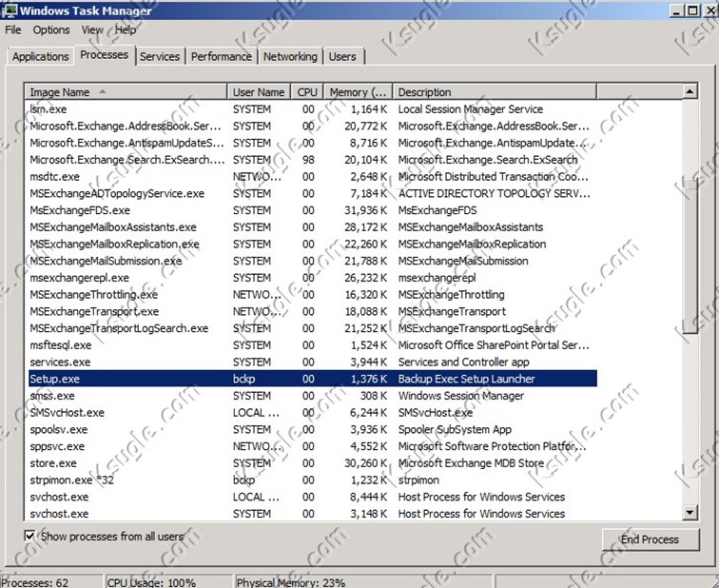This screenshot has width=719, height=588.
Task: Sort by Memory column header
Action: (x=359, y=91)
